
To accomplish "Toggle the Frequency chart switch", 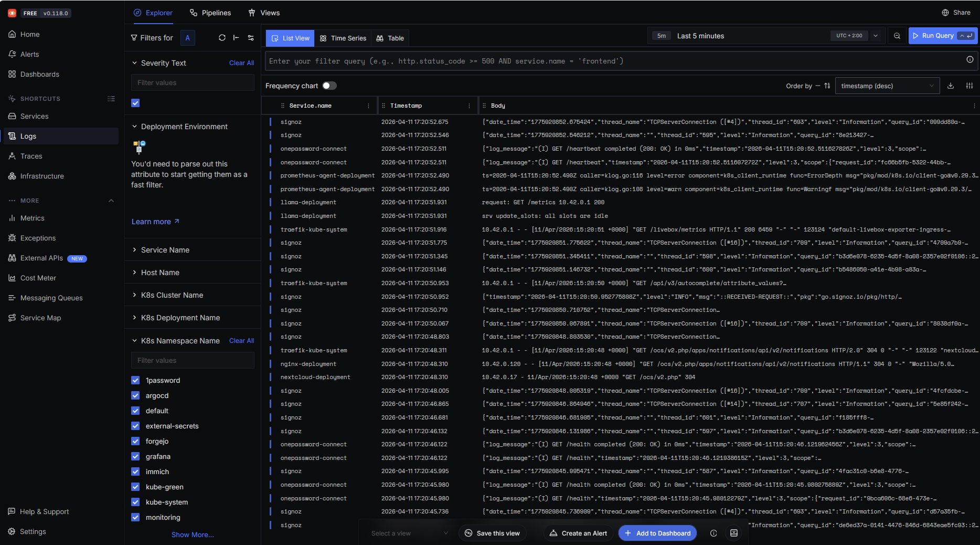I will click(x=329, y=86).
